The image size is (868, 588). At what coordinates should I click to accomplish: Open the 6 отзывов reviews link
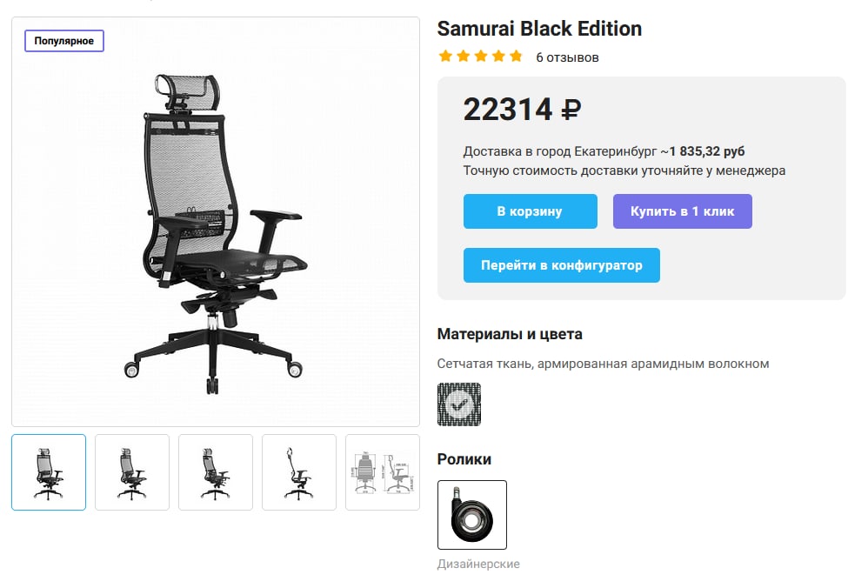567,57
